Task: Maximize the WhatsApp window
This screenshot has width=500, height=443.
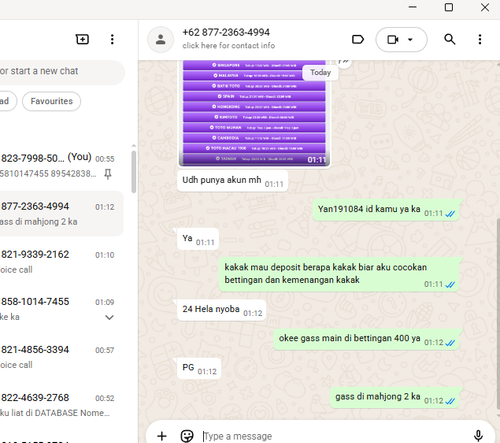Action: tap(449, 7)
